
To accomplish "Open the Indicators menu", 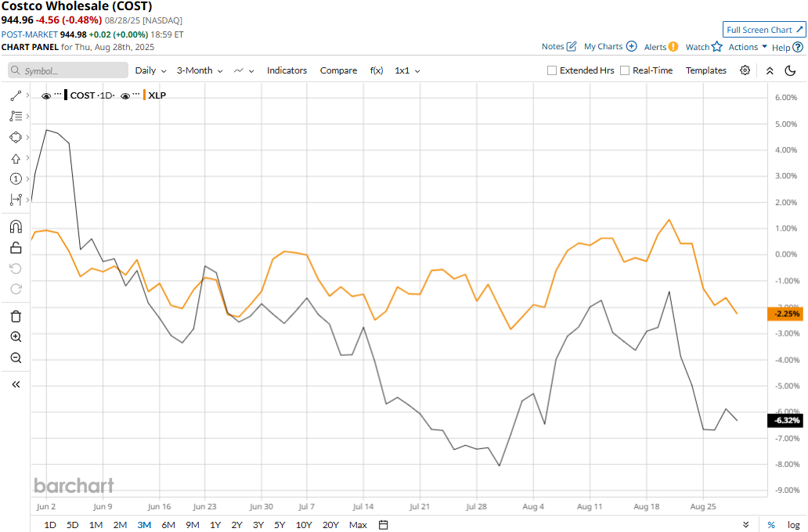I will tap(287, 70).
